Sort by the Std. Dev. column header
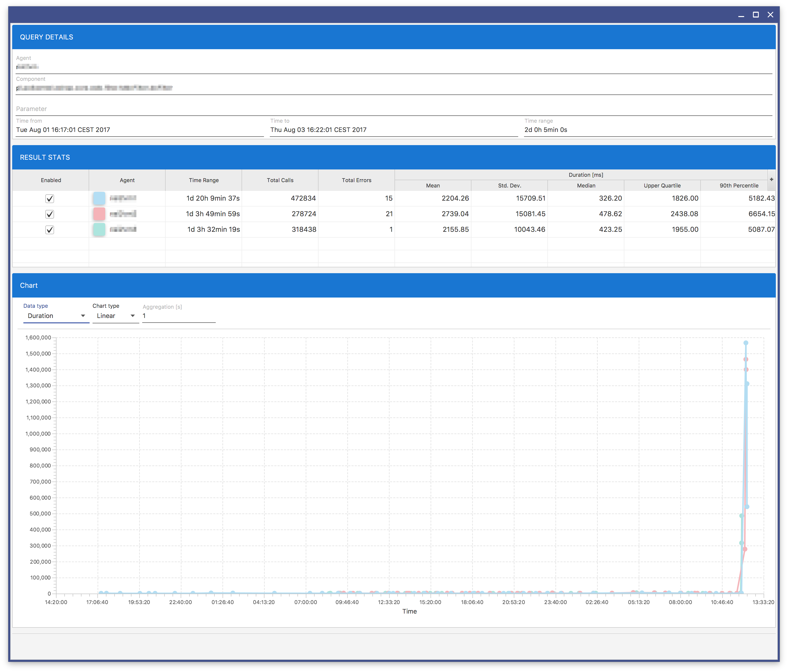 (509, 186)
